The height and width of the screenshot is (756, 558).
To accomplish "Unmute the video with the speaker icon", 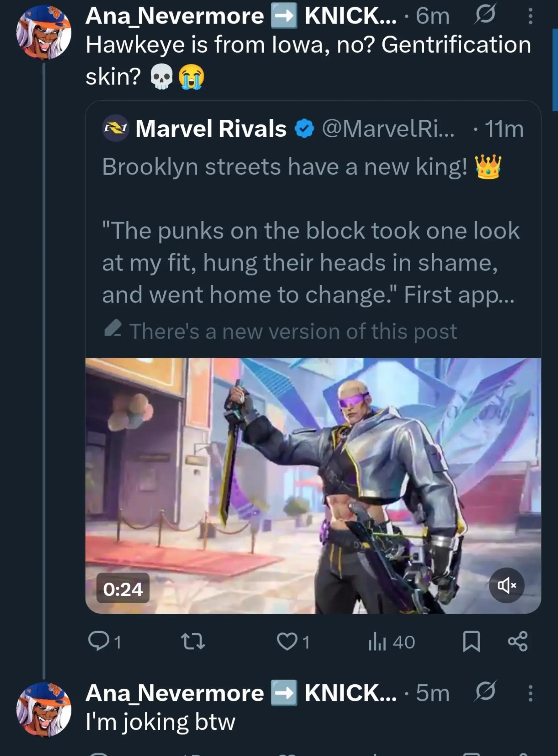I will coord(507,585).
